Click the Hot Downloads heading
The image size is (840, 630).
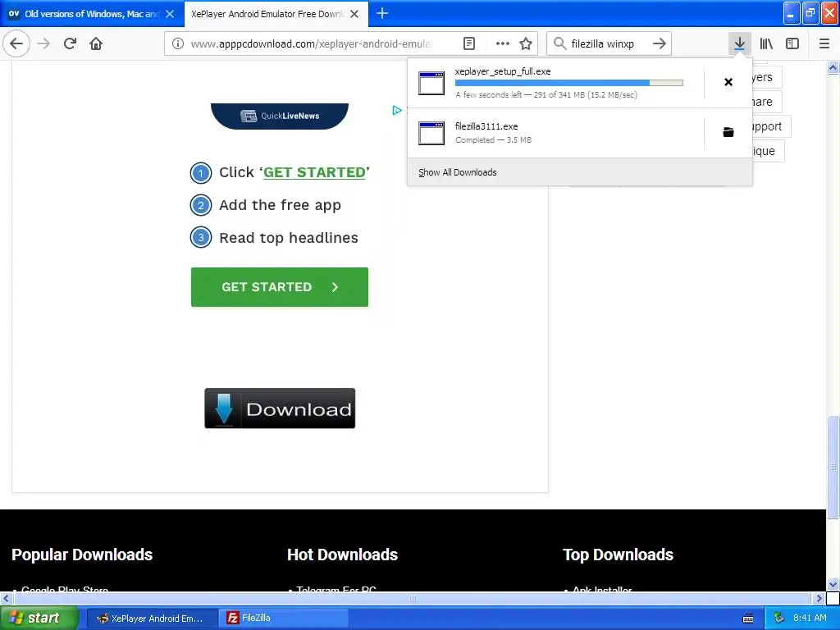[x=342, y=555]
